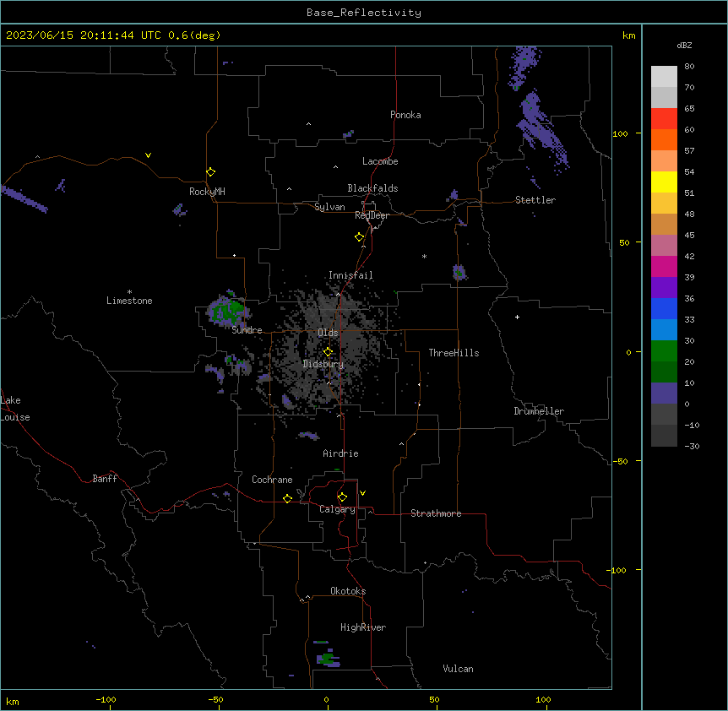Select the Innisfail label
The width and height of the screenshot is (728, 711).
[x=350, y=275]
